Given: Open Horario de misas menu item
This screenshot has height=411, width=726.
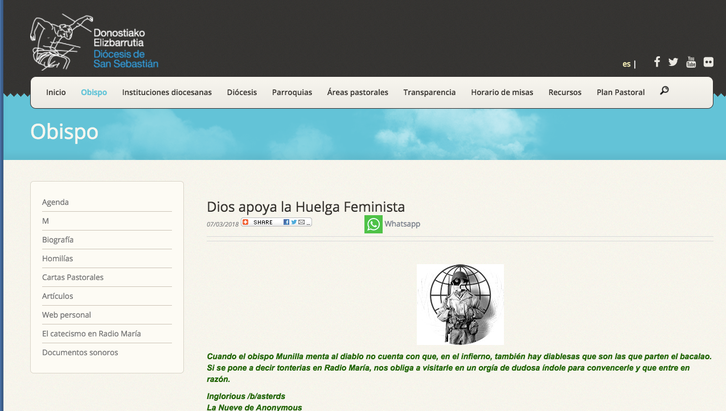Looking at the screenshot, I should tap(502, 92).
